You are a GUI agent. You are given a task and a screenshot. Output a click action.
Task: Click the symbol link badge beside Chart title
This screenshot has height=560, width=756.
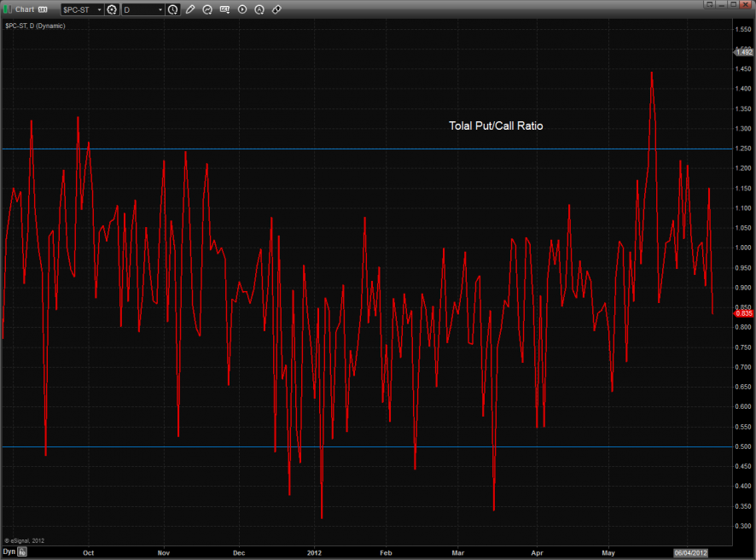[x=41, y=9]
